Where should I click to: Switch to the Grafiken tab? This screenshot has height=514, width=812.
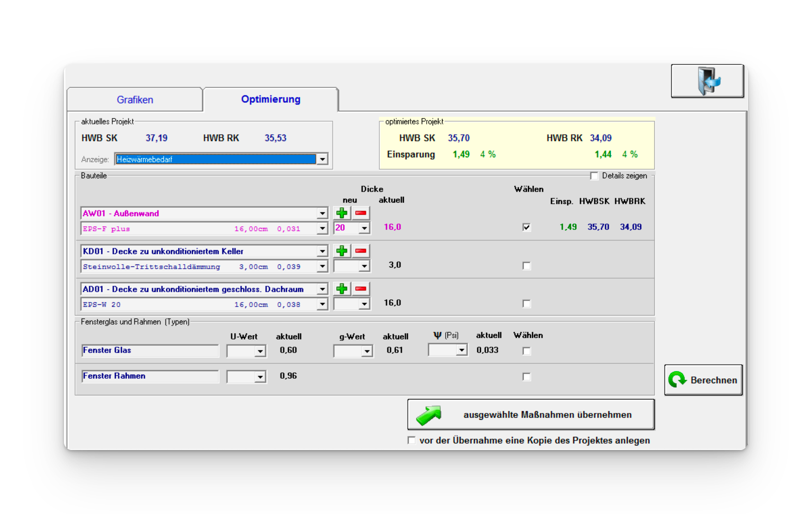(x=135, y=100)
